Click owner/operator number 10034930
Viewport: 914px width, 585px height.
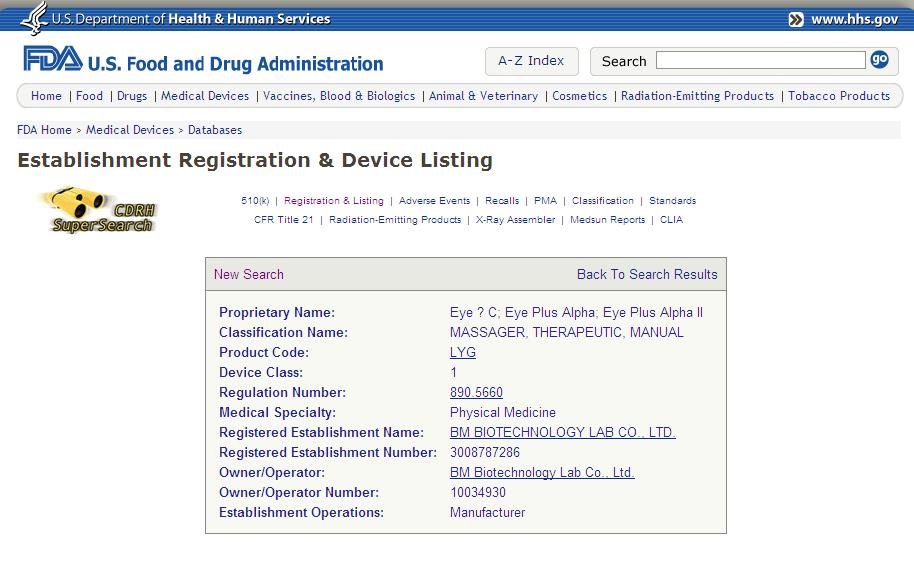click(x=478, y=492)
